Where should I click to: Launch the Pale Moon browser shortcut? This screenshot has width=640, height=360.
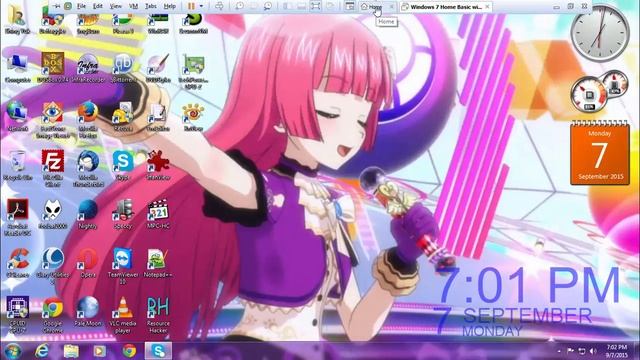(x=88, y=312)
